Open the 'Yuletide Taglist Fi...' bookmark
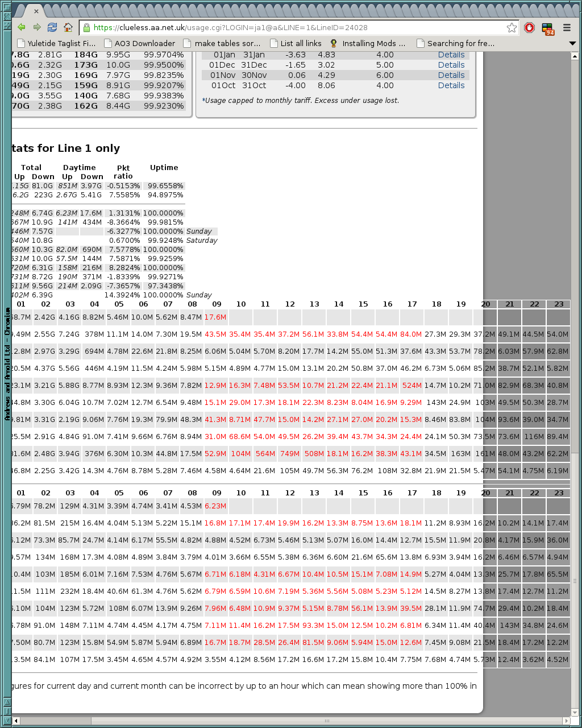582x728 pixels. (x=57, y=43)
